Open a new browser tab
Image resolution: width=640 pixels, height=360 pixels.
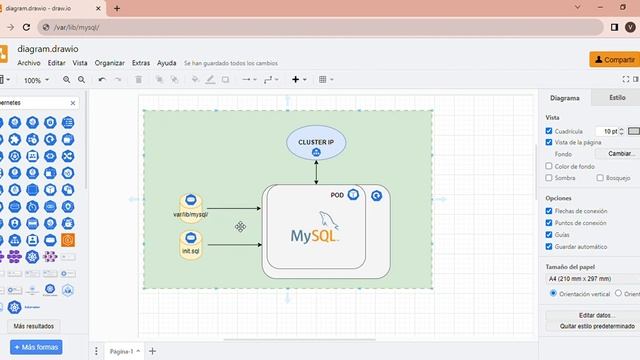click(117, 8)
